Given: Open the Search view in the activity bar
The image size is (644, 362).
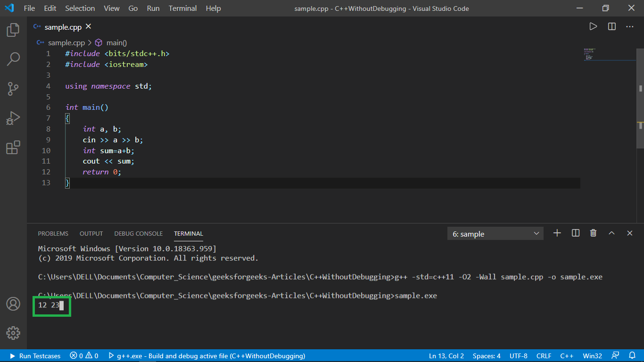Looking at the screenshot, I should tap(13, 59).
